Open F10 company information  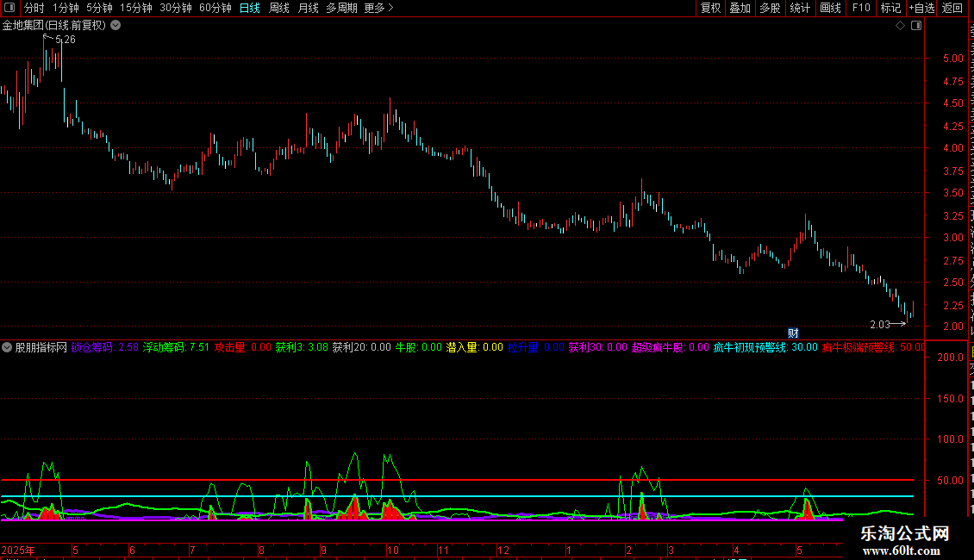point(861,8)
